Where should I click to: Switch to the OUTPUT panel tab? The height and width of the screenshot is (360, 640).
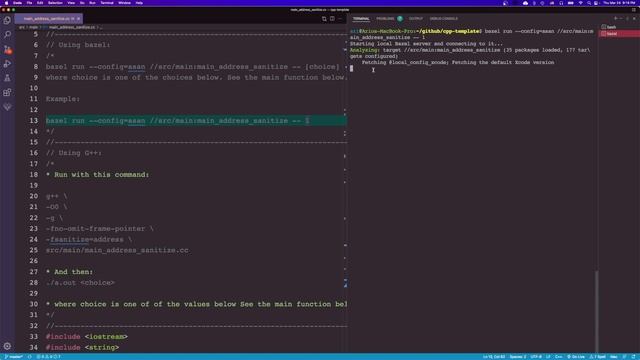coord(416,19)
